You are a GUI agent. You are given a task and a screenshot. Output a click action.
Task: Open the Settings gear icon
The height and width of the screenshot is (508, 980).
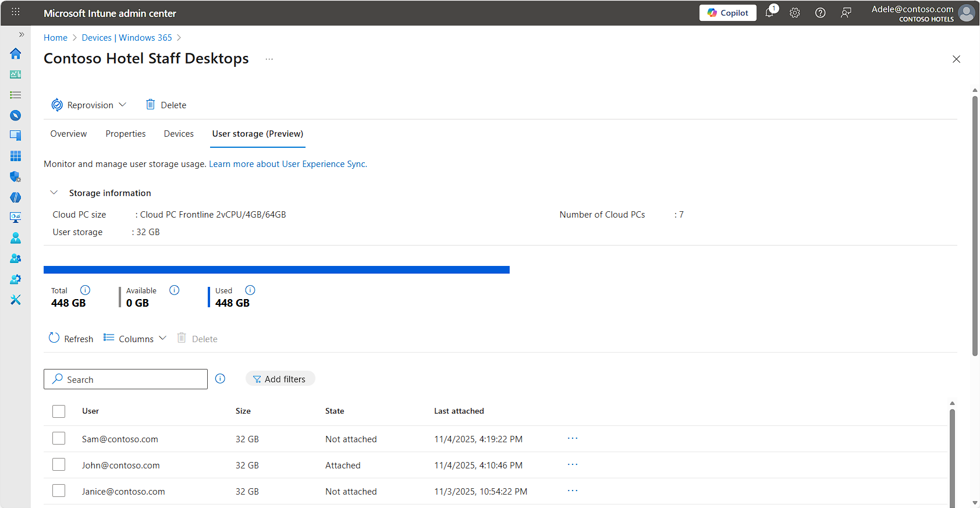tap(795, 13)
